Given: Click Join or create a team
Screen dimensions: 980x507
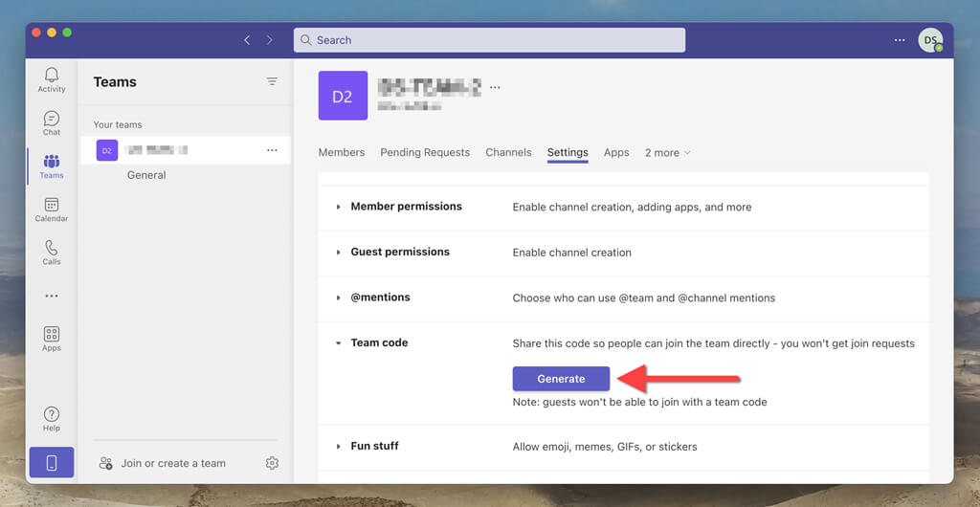Looking at the screenshot, I should pos(173,463).
